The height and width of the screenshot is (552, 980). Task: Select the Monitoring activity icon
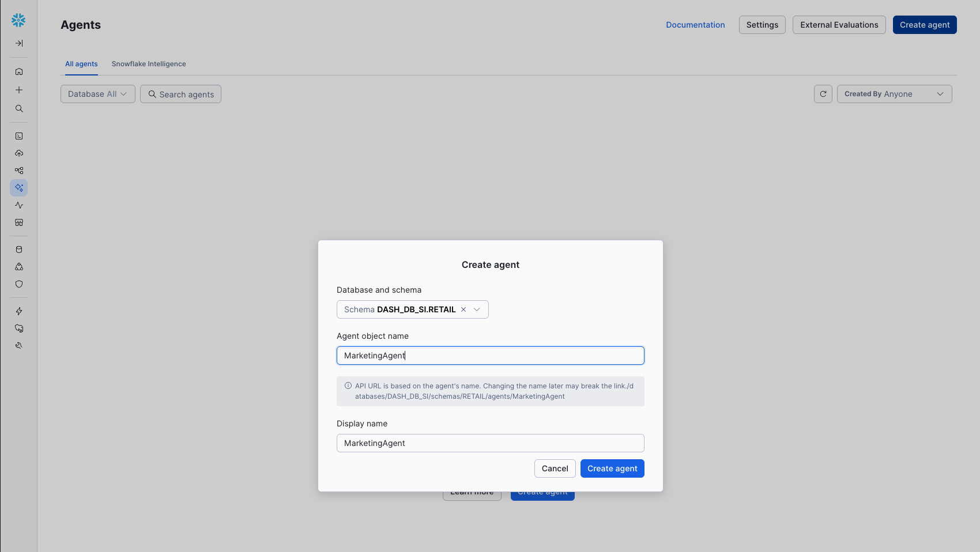18,205
